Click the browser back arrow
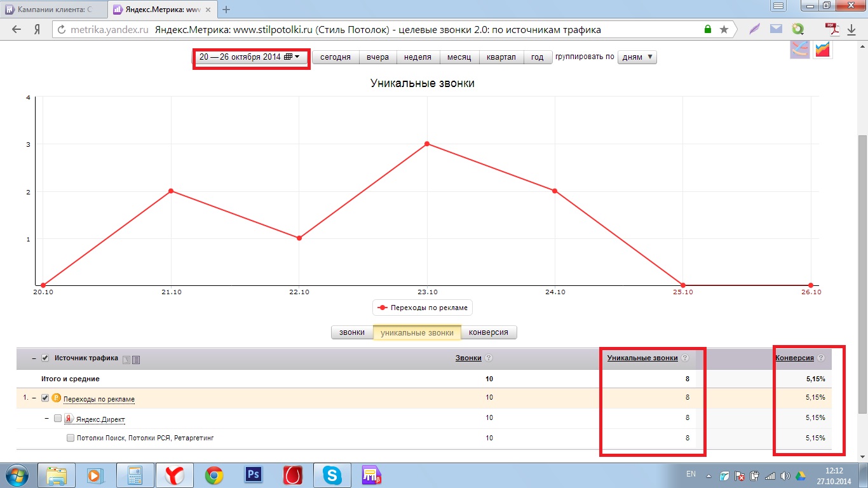This screenshot has height=488, width=868. (17, 29)
